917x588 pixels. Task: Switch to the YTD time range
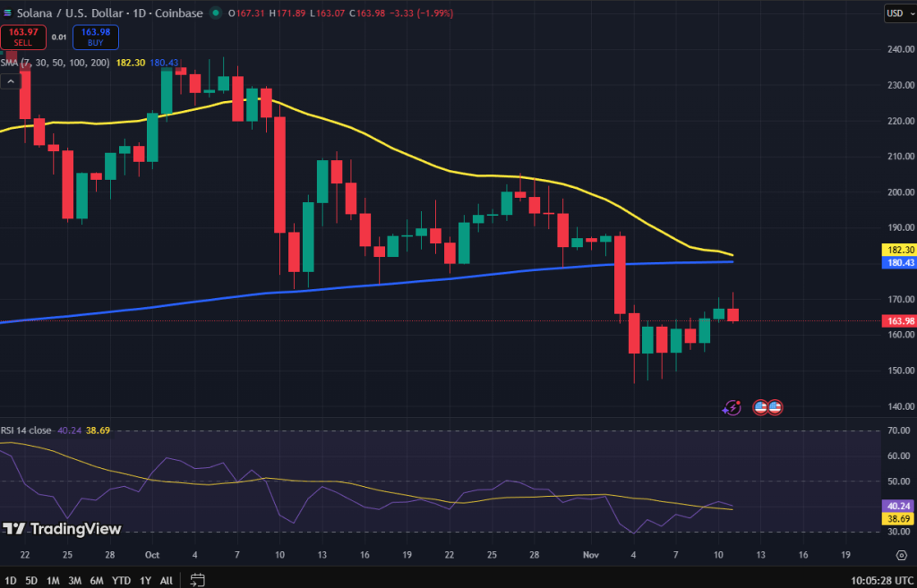point(119,580)
